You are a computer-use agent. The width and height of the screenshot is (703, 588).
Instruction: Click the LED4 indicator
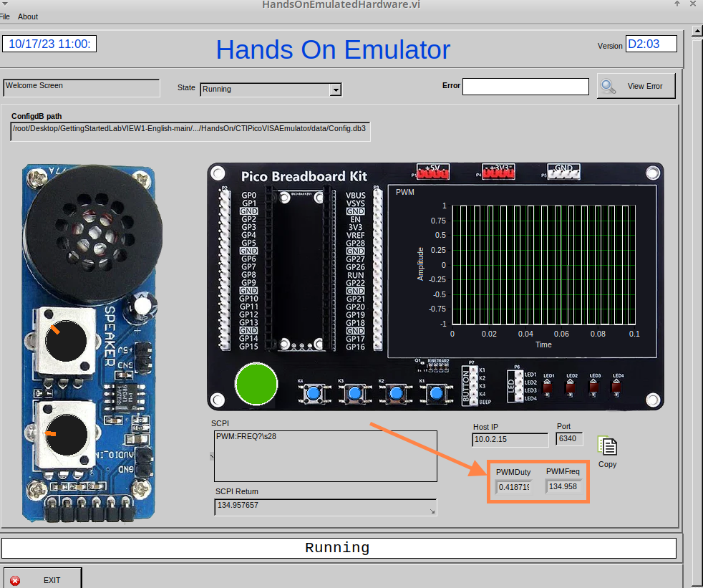pos(616,387)
